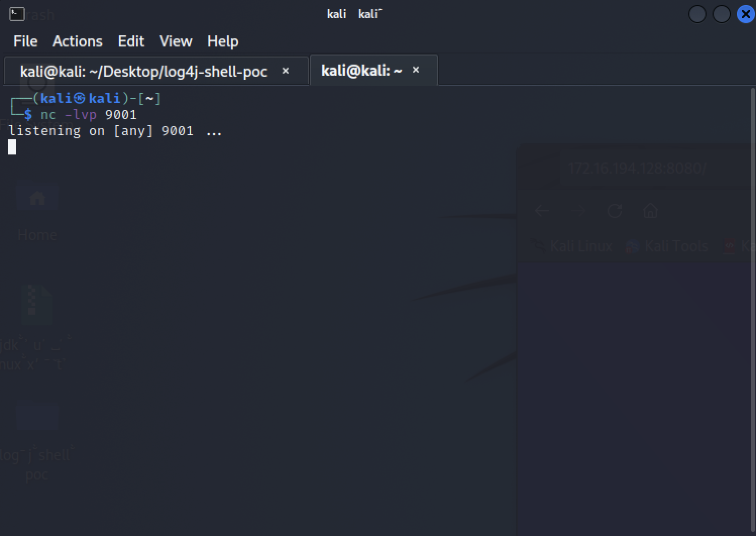Select the kali@kali: ~ tab
756x536 pixels.
coord(361,70)
